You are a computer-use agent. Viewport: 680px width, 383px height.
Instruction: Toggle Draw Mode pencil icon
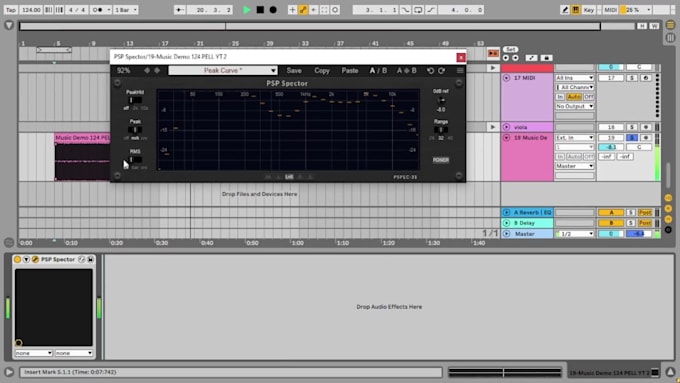coord(565,10)
